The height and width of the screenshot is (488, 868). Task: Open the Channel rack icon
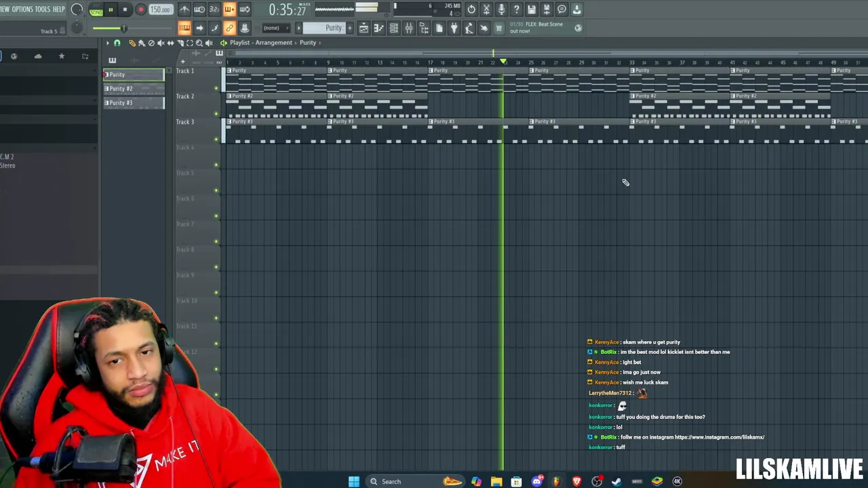(393, 28)
